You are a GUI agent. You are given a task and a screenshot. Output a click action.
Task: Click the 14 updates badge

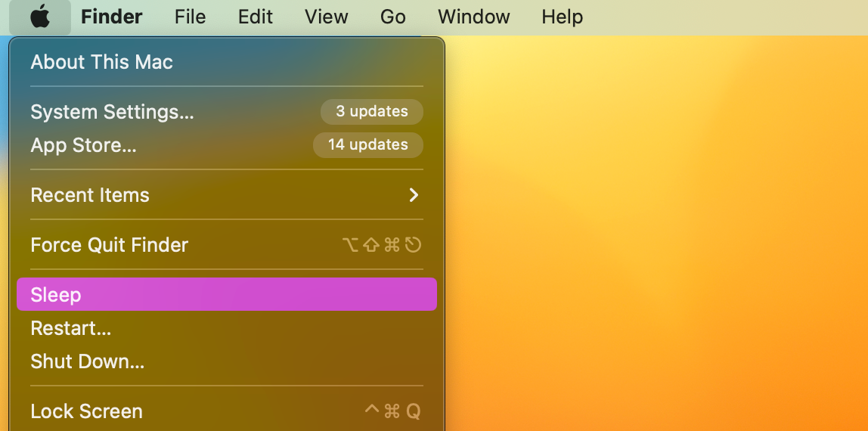click(x=368, y=145)
